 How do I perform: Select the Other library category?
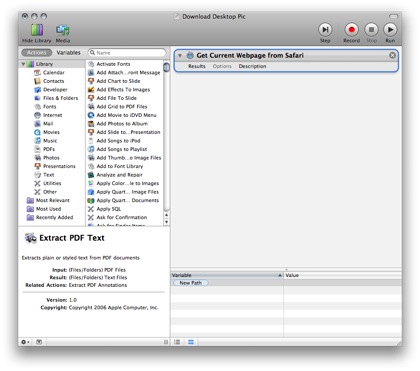point(50,192)
